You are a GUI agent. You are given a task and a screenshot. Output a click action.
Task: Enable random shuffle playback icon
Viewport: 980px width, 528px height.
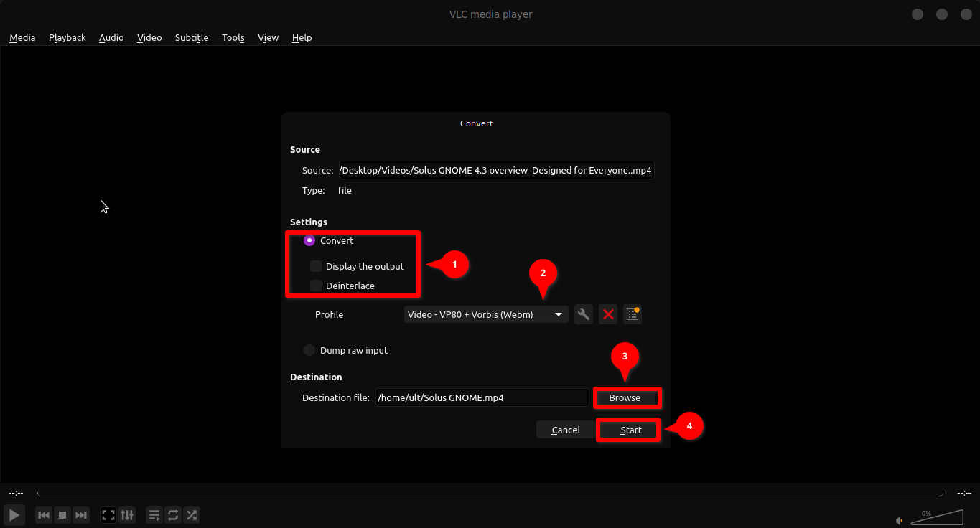(192, 515)
